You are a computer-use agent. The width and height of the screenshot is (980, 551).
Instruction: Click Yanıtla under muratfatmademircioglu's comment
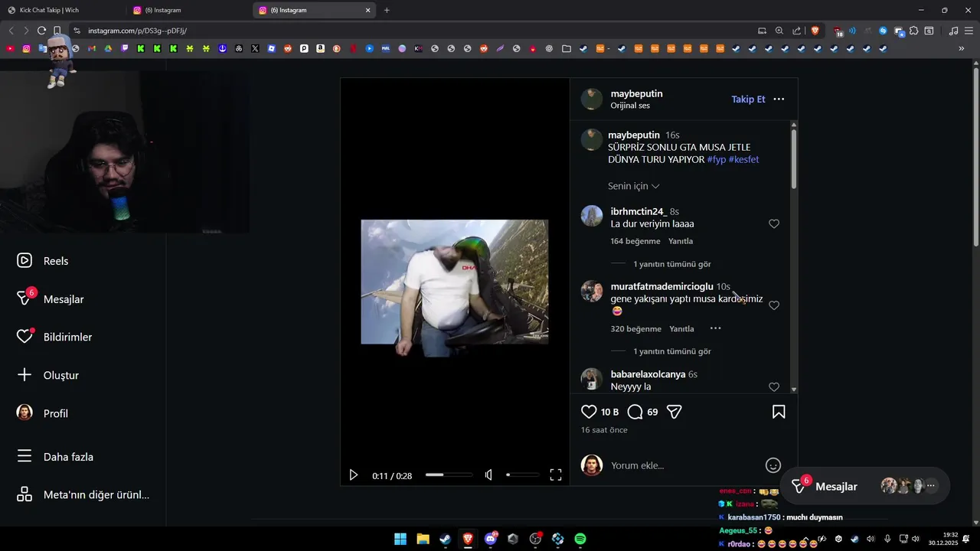coord(681,329)
